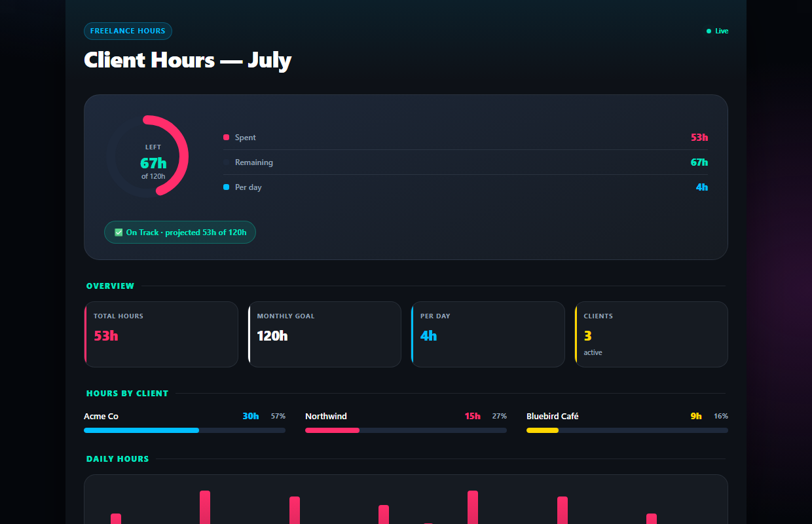Click the On Track projected 53h badge
812x524 pixels.
[x=180, y=233]
